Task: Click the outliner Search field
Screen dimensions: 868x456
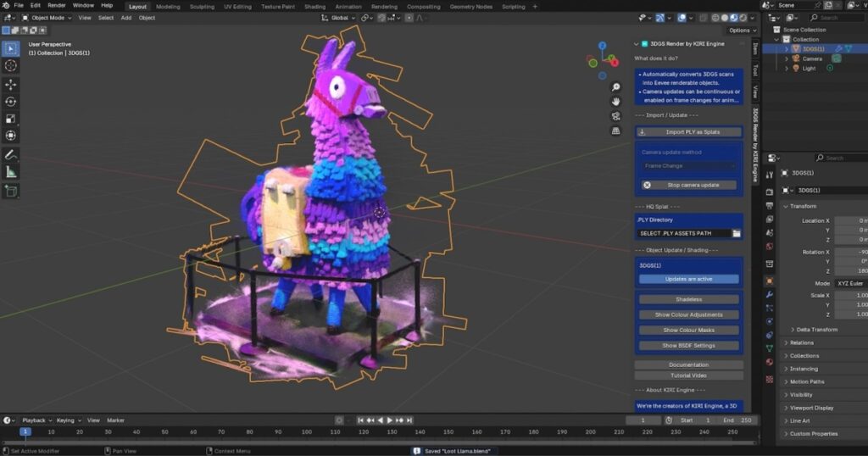Action: [x=837, y=18]
